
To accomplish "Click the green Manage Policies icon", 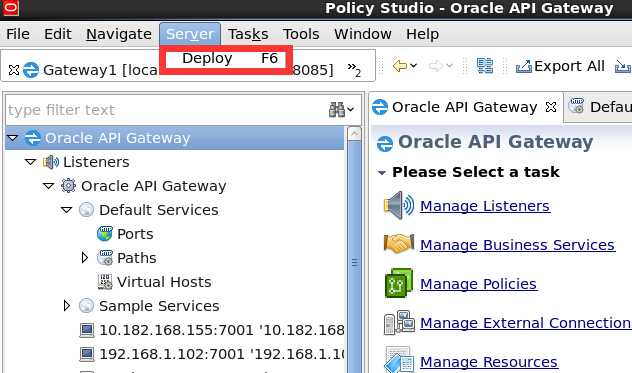I will click(x=399, y=283).
